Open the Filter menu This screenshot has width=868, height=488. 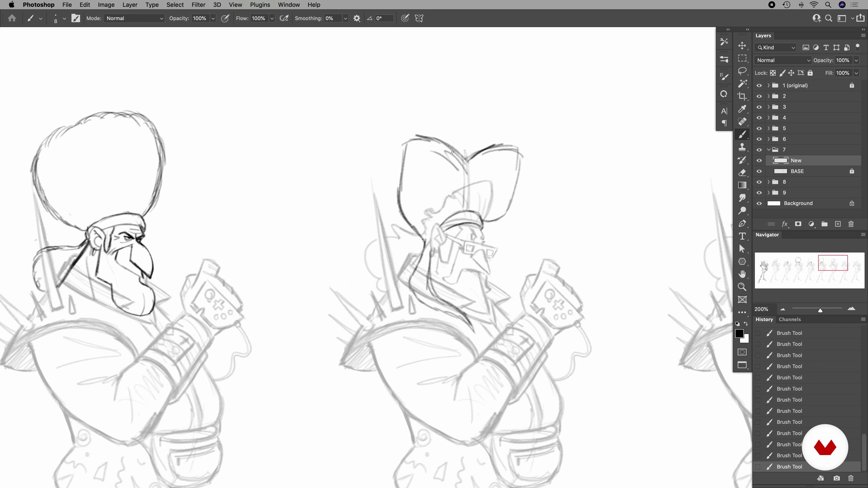coord(198,5)
